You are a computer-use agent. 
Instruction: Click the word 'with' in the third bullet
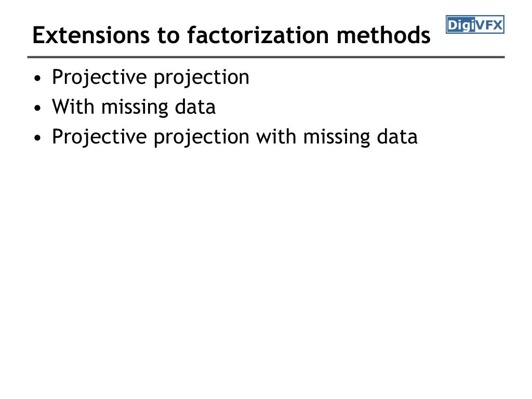276,137
